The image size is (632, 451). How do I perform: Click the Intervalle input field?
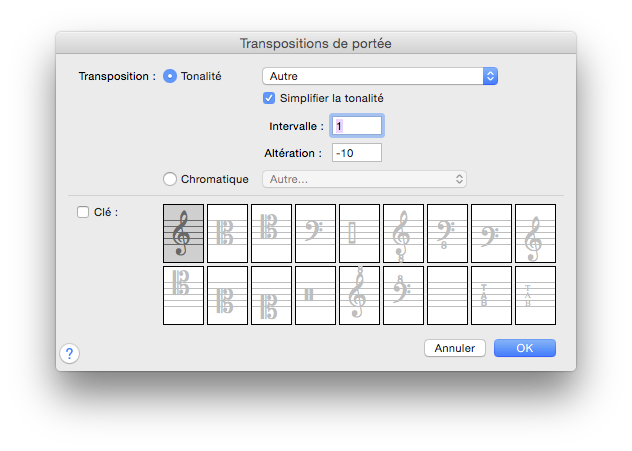pyautogui.click(x=356, y=126)
